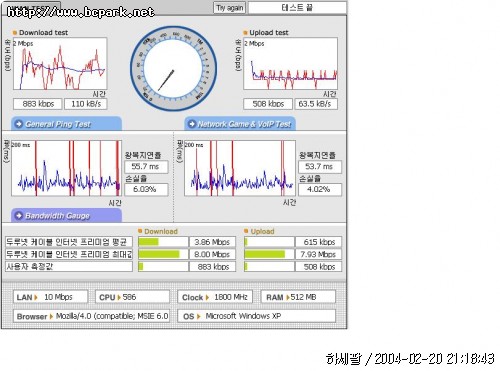Open the Network Game & VoIP Test tab
This screenshot has height=371, width=500.
pos(240,124)
